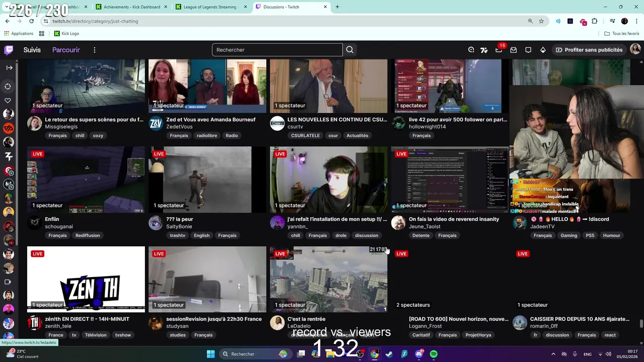The width and height of the screenshot is (644, 362).
Task: Click the page vertical scrollbar
Action: (x=641, y=323)
